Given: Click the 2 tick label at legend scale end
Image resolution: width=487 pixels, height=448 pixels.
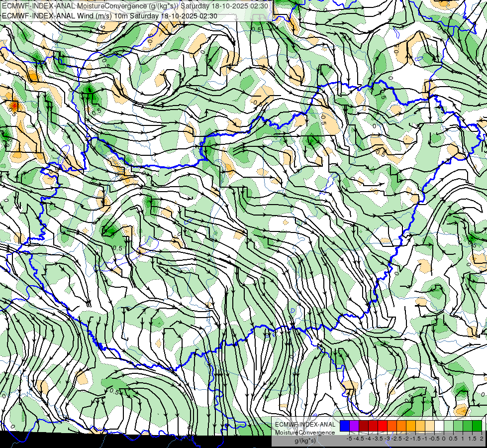Looking at the screenshot, I should [482, 439].
